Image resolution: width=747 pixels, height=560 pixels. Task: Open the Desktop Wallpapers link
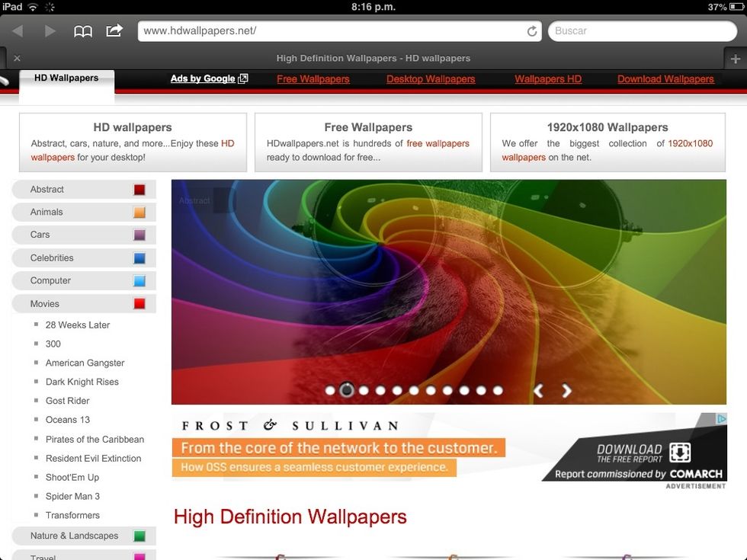coord(431,79)
